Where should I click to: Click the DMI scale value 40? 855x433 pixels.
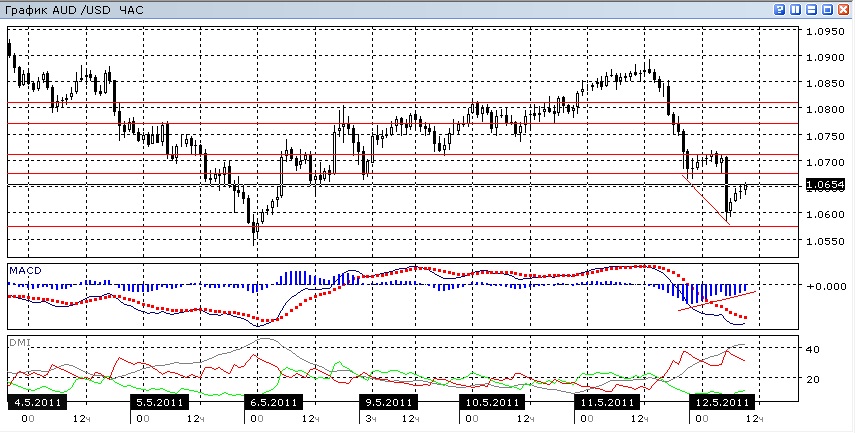click(813, 349)
